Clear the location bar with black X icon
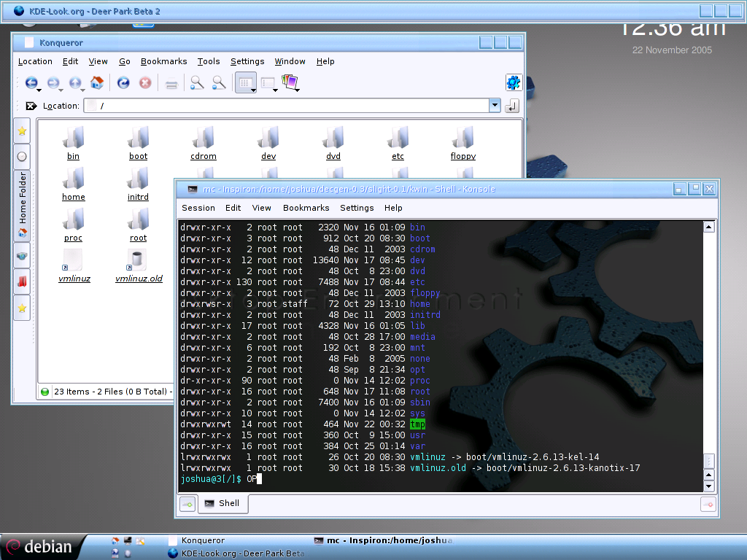747x560 pixels. coord(31,106)
